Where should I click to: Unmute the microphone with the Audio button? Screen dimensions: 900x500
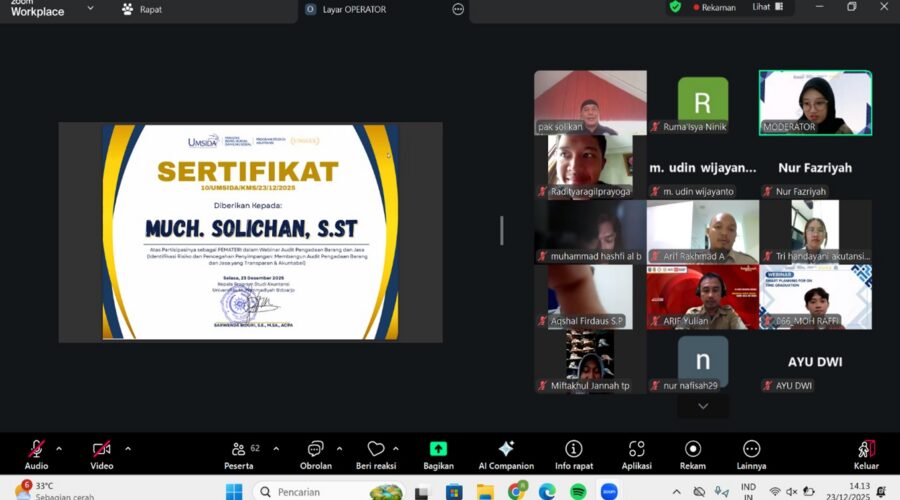click(x=36, y=449)
